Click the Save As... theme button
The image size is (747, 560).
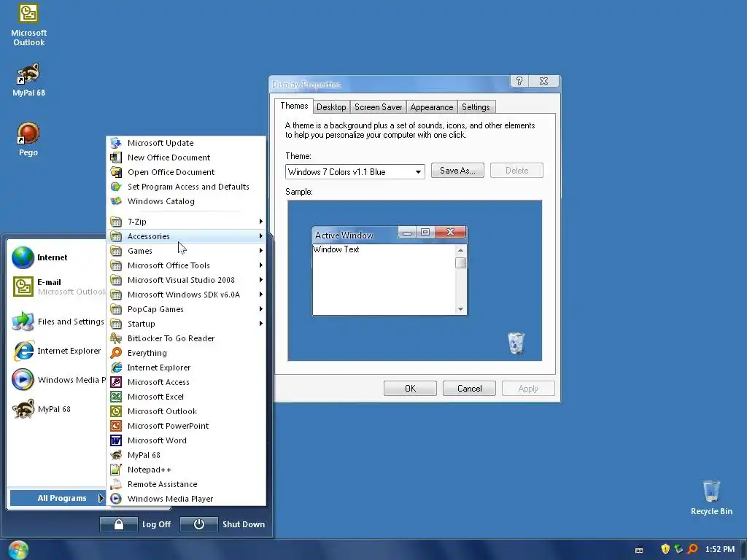point(457,171)
